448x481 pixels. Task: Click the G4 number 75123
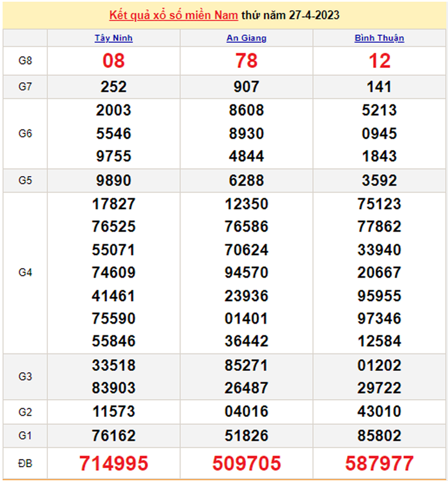click(x=380, y=204)
